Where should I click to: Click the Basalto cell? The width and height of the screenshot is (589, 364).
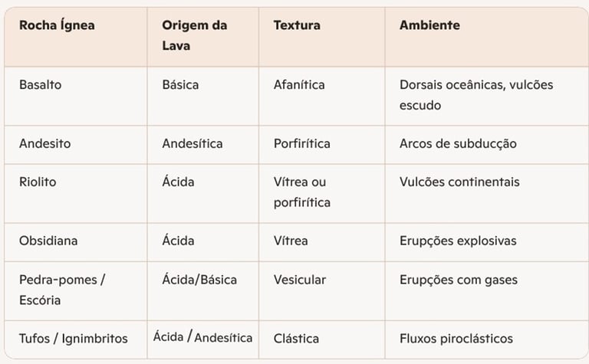[x=40, y=85]
